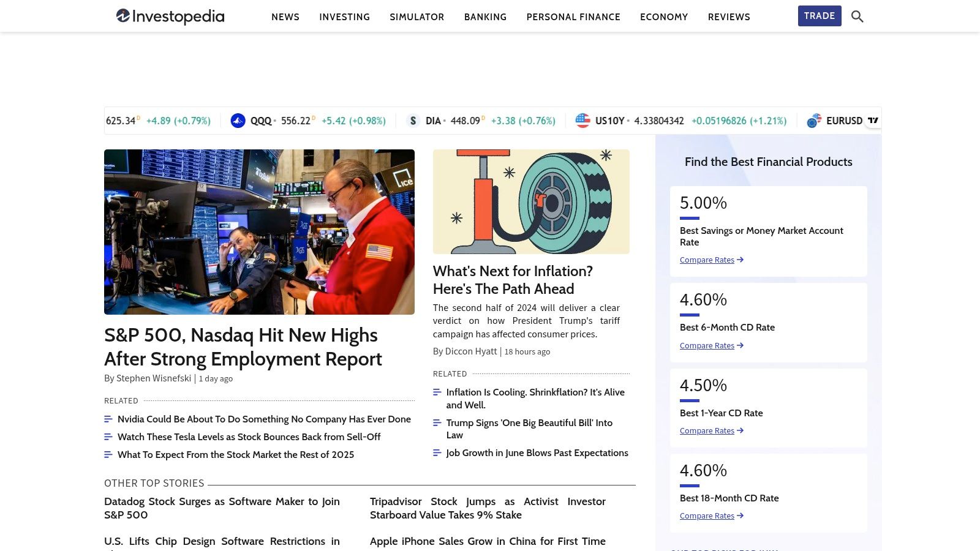Open the ECONOMY menu
Viewport: 980px width, 551px height.
pos(664,17)
